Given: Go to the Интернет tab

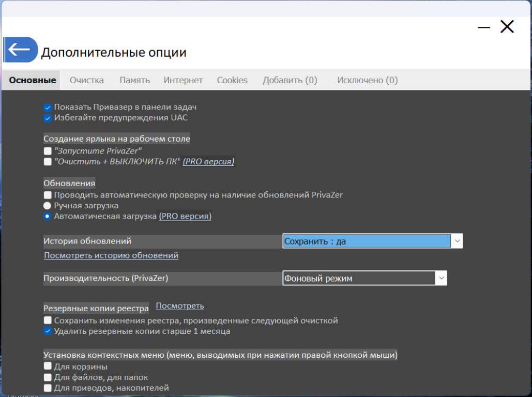Looking at the screenshot, I should [x=183, y=80].
